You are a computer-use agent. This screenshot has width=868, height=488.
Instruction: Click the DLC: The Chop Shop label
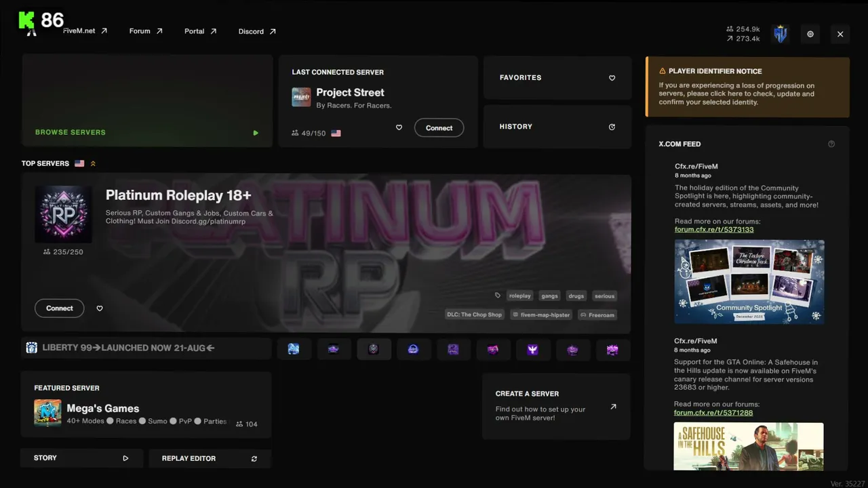click(475, 314)
